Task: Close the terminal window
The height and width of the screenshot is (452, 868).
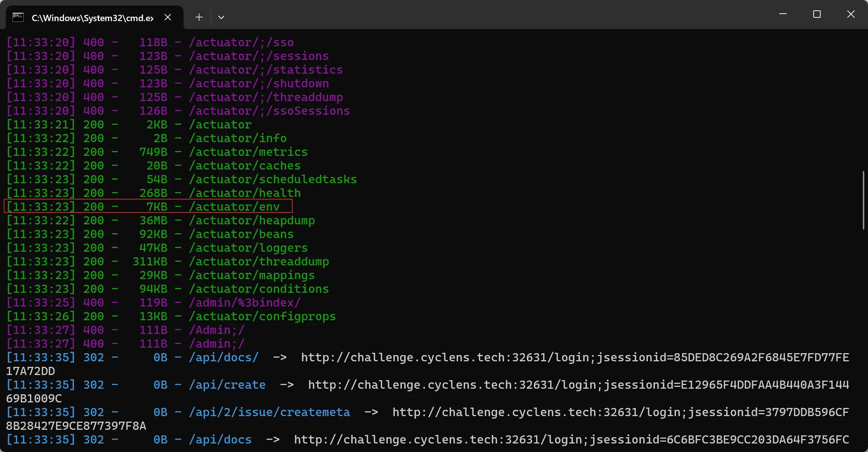Action: click(x=851, y=14)
